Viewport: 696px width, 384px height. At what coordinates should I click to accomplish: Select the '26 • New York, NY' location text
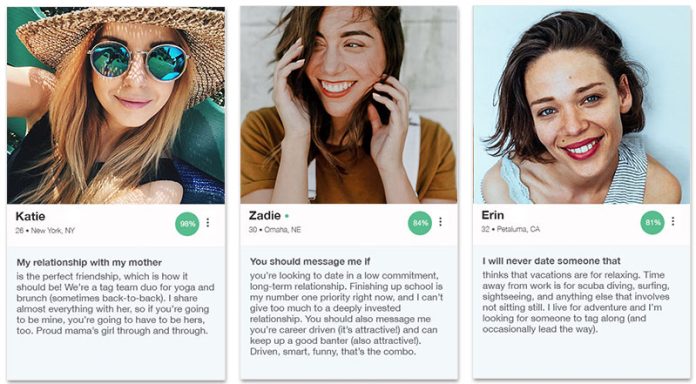[45, 230]
